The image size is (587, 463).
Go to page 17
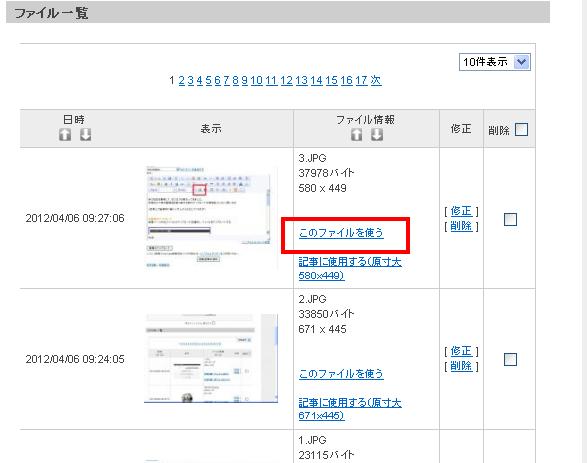click(x=361, y=80)
